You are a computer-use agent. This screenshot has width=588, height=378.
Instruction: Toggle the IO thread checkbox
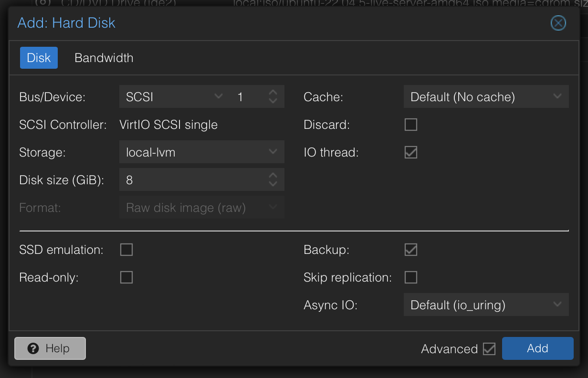click(x=410, y=153)
